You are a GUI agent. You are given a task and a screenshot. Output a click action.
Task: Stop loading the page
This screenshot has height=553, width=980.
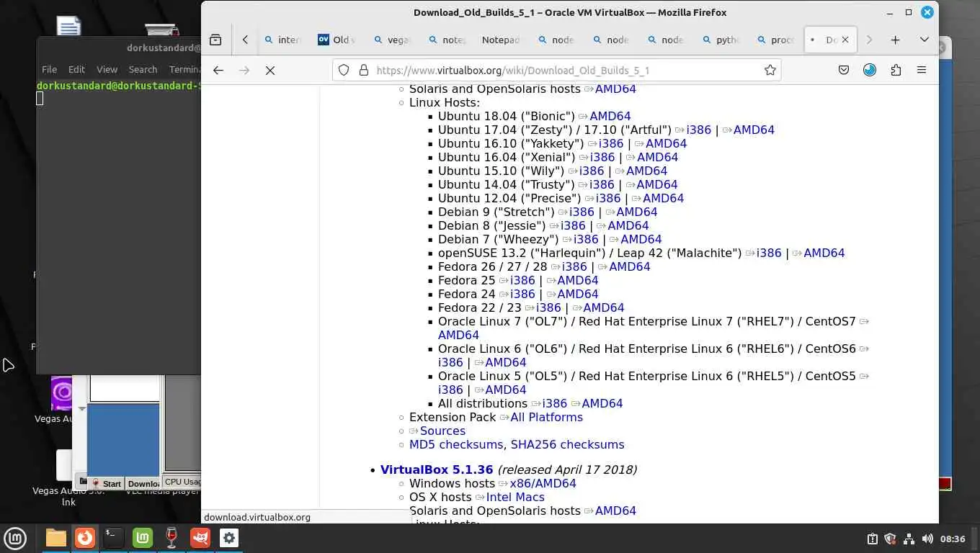[x=270, y=70]
